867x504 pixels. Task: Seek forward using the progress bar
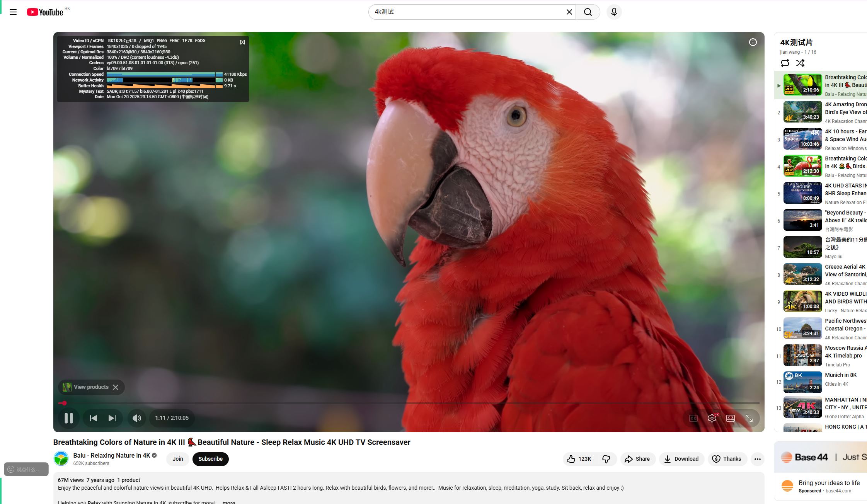point(387,403)
